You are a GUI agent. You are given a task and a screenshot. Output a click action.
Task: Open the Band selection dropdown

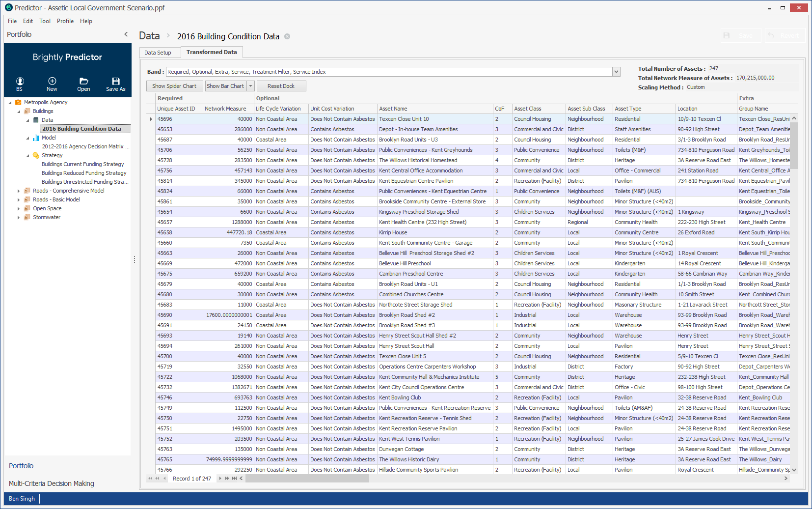point(616,71)
